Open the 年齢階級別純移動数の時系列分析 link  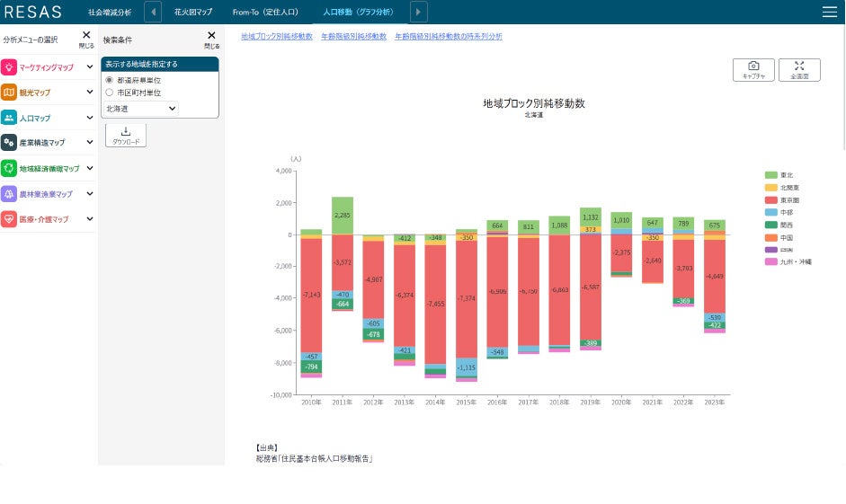click(x=449, y=36)
